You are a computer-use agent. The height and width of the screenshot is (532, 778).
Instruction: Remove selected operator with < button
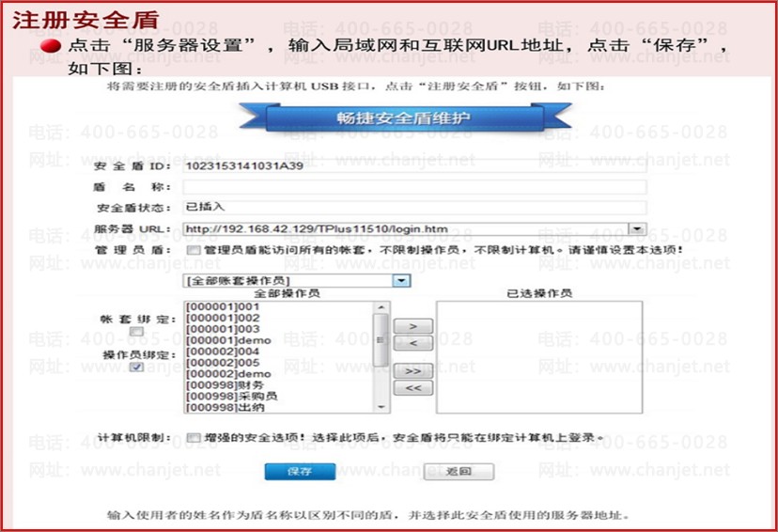pos(412,343)
